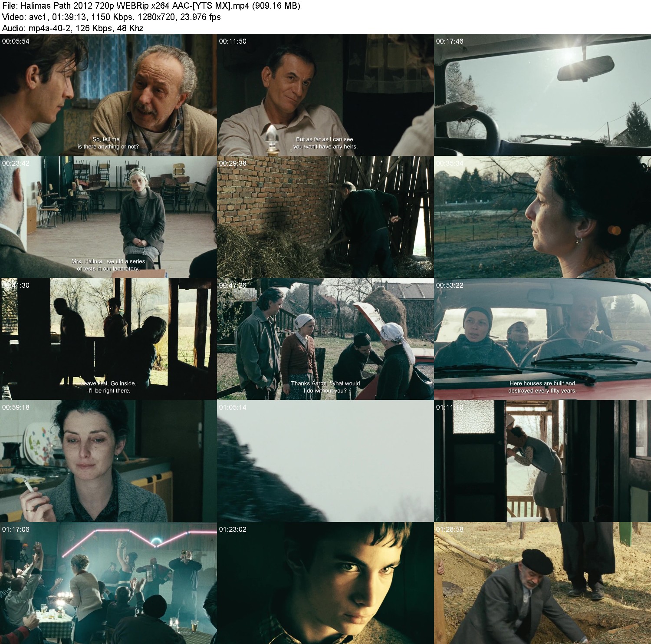Select timestamp label 01:28:58

450,529
